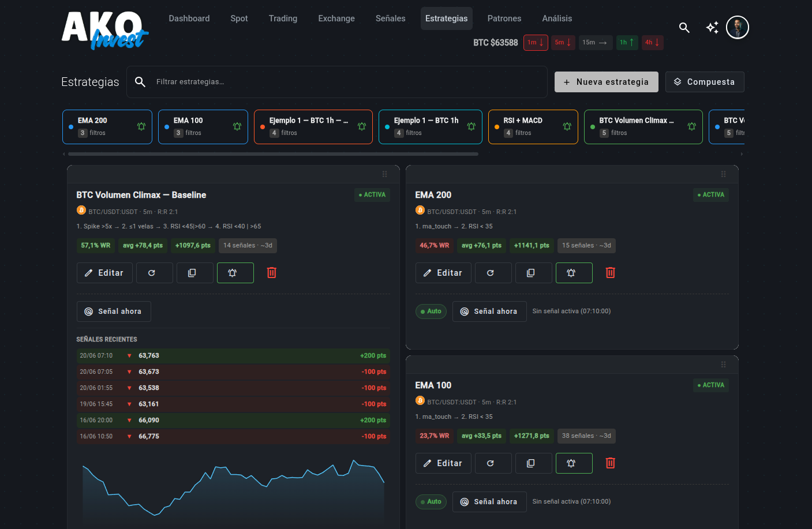812x529 pixels.
Task: Toggle alert bell on RSI + MACD chip
Action: click(x=567, y=126)
